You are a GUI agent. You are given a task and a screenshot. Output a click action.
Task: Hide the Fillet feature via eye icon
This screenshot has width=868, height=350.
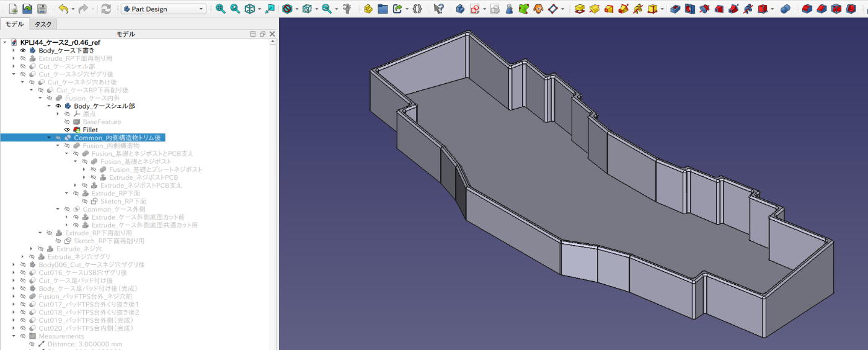point(67,130)
